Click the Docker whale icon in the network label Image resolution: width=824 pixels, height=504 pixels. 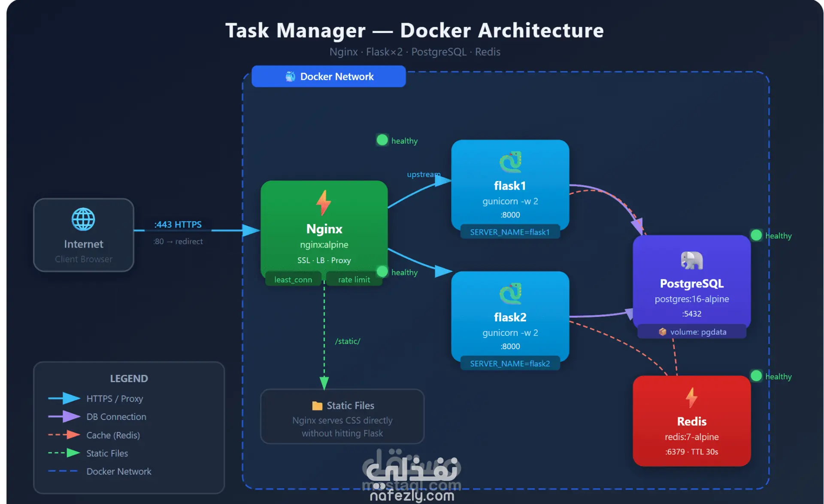pyautogui.click(x=291, y=76)
